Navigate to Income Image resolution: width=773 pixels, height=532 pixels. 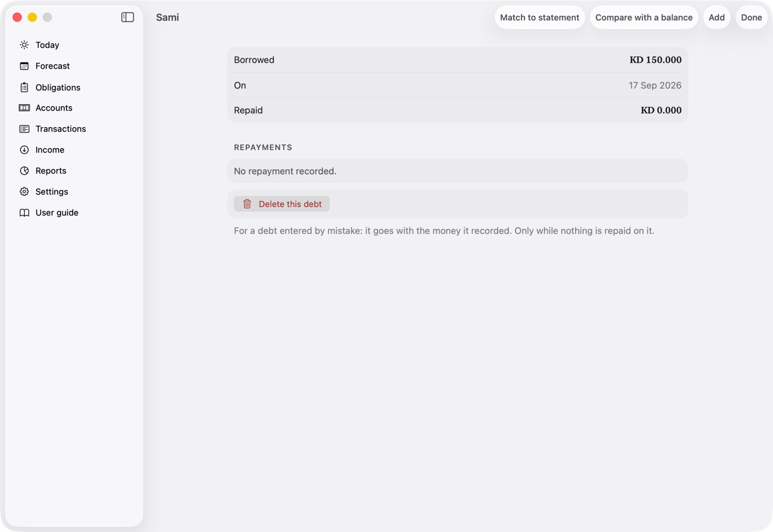click(50, 150)
